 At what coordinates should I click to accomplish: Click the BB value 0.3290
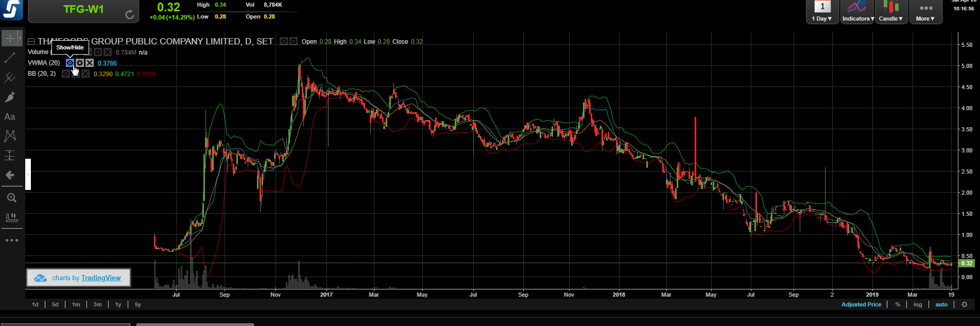103,74
